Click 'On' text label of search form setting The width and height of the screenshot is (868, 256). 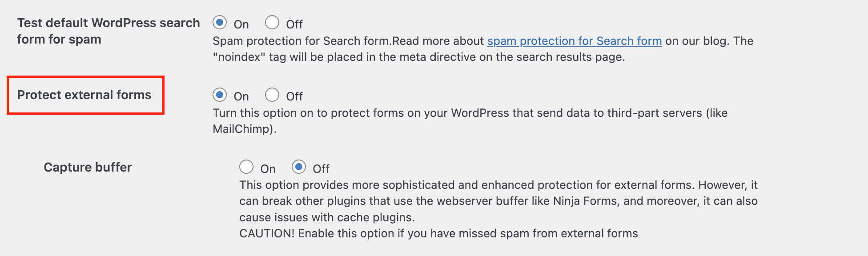point(241,24)
